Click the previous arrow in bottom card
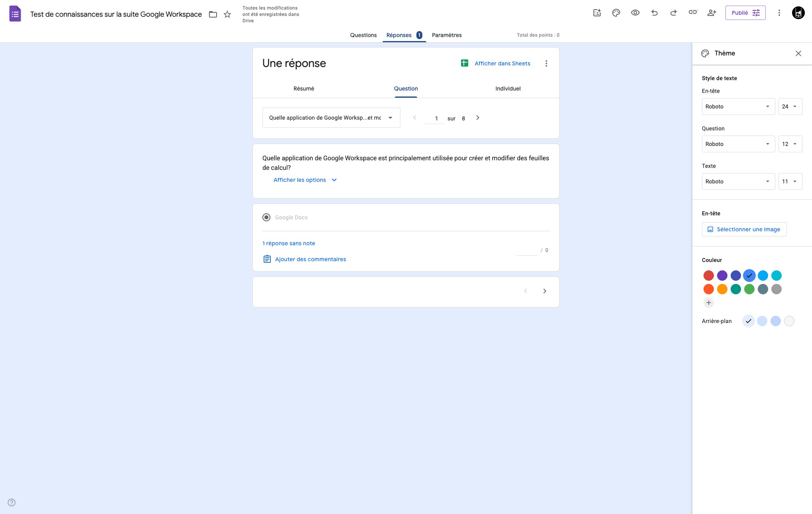The height and width of the screenshot is (514, 812). 526,291
